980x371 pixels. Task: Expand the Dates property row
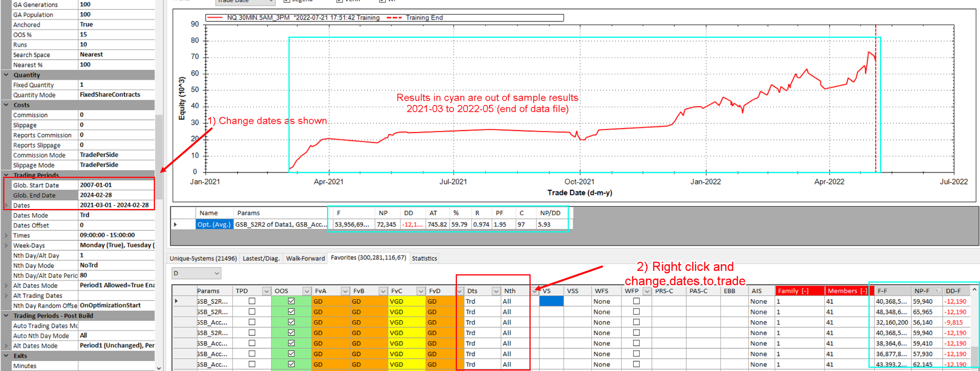(x=6, y=205)
